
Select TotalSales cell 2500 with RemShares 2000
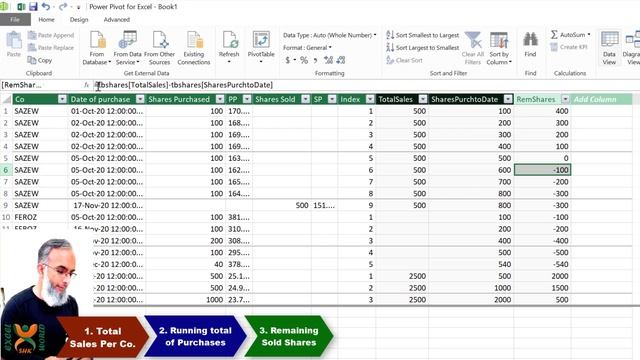coord(402,276)
